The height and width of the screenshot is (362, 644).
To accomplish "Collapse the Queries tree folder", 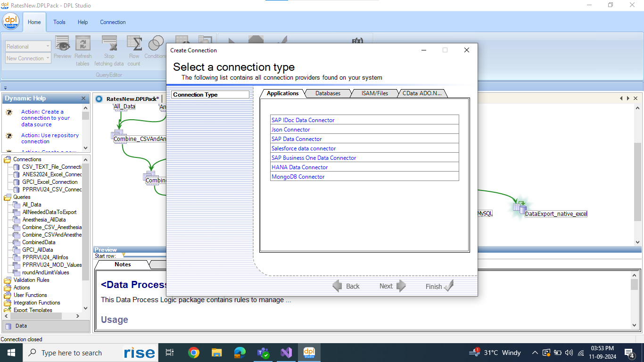I will 8,197.
